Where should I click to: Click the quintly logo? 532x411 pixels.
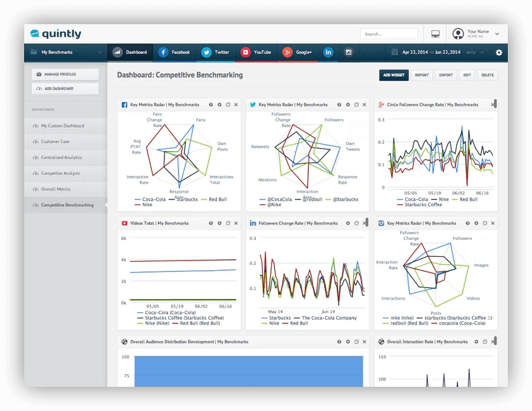(56, 34)
